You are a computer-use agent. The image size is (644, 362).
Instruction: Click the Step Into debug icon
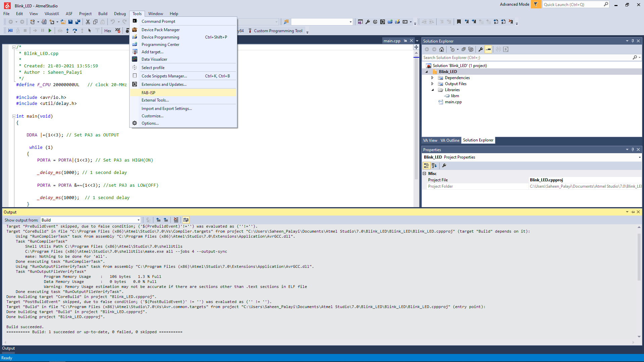67,31
